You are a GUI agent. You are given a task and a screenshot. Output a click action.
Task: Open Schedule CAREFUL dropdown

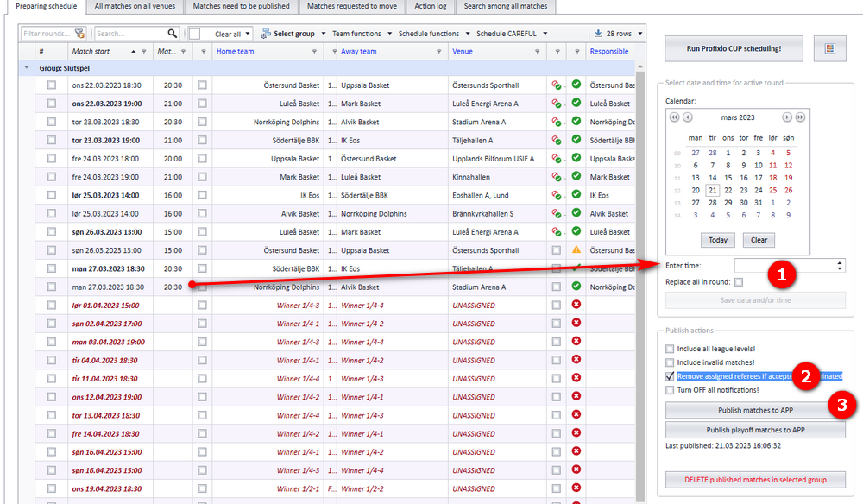pyautogui.click(x=545, y=34)
